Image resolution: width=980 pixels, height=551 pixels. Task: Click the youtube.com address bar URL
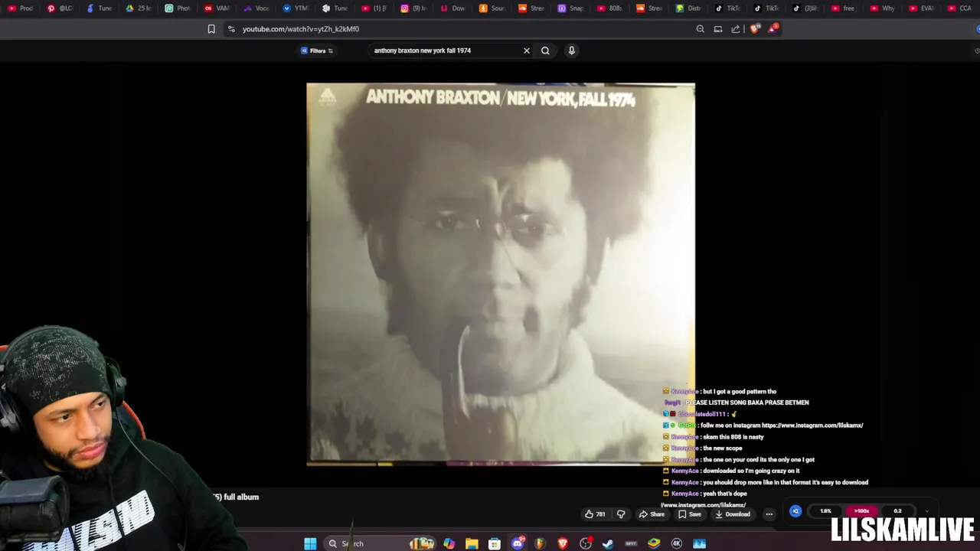[x=301, y=29]
